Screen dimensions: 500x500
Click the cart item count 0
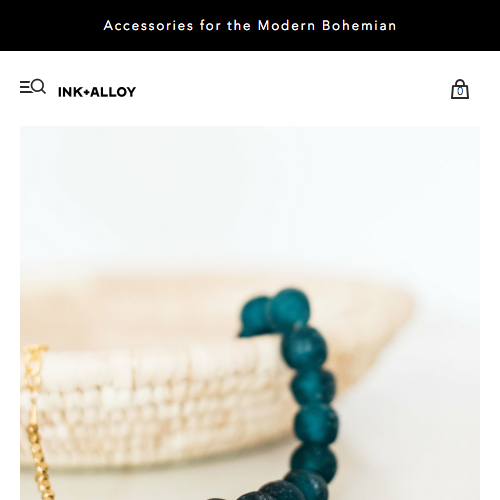(x=460, y=91)
